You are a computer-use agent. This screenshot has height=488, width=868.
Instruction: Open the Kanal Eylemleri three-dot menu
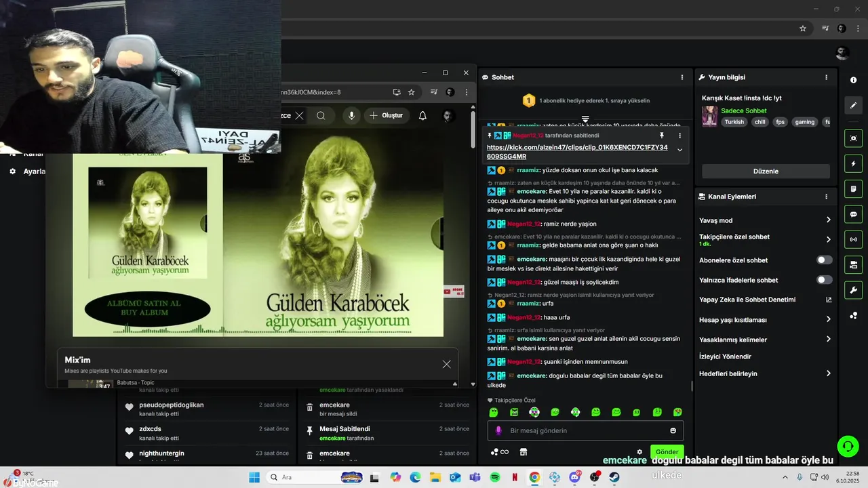pyautogui.click(x=826, y=197)
